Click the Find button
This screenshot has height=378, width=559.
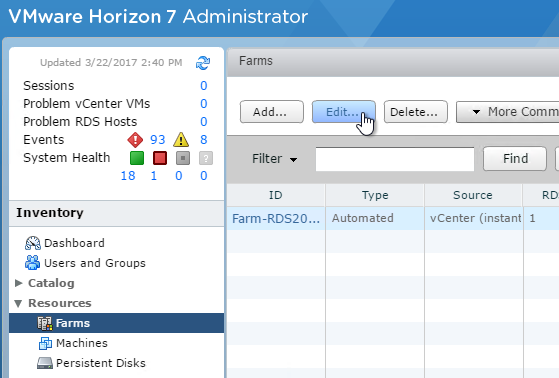[x=515, y=159]
